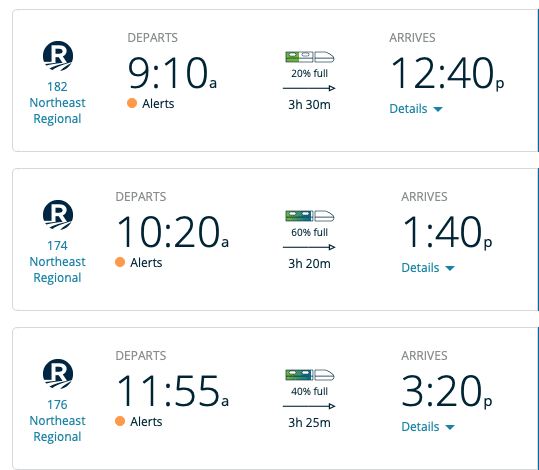The width and height of the screenshot is (539, 470).
Task: Click the orange alert dot for 9:10a departure
Action: click(x=132, y=103)
